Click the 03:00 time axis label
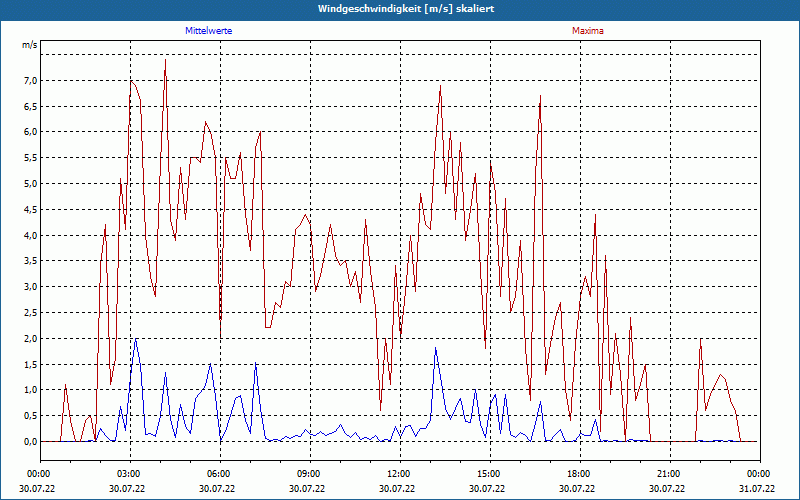This screenshot has width=800, height=500. (128, 474)
